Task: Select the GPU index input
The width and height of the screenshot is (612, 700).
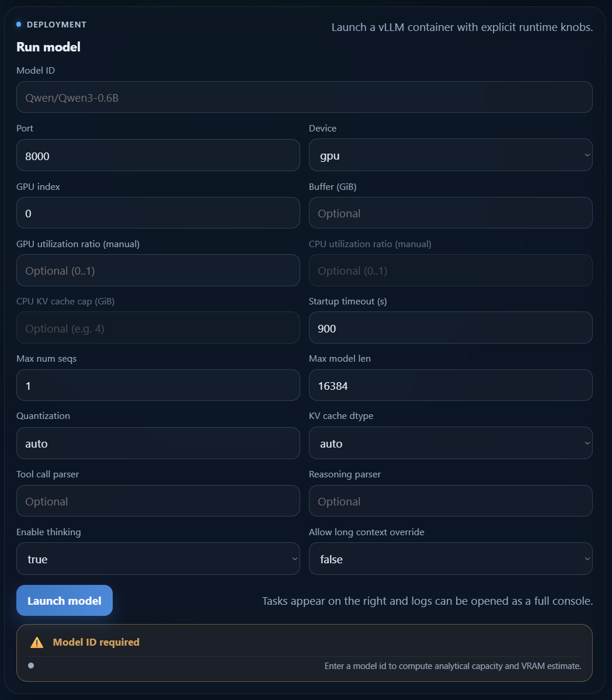Action: (158, 213)
